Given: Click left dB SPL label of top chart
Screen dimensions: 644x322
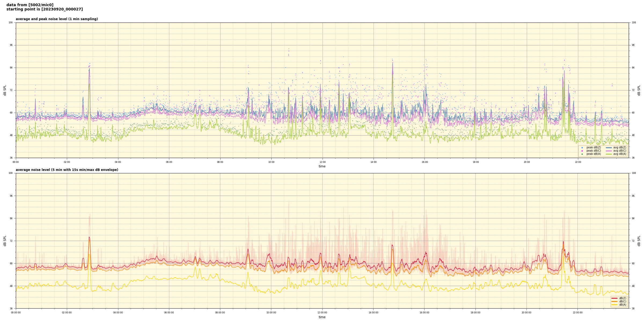Looking at the screenshot, I should tap(5, 90).
